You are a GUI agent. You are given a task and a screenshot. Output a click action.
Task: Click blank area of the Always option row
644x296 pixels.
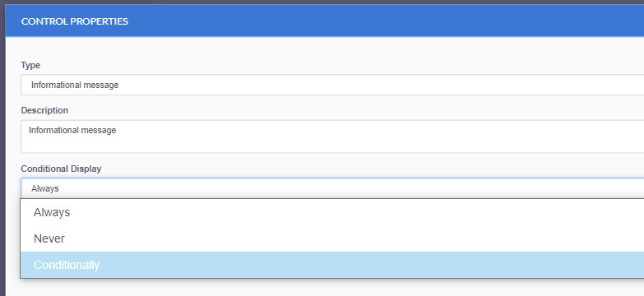click(x=369, y=212)
